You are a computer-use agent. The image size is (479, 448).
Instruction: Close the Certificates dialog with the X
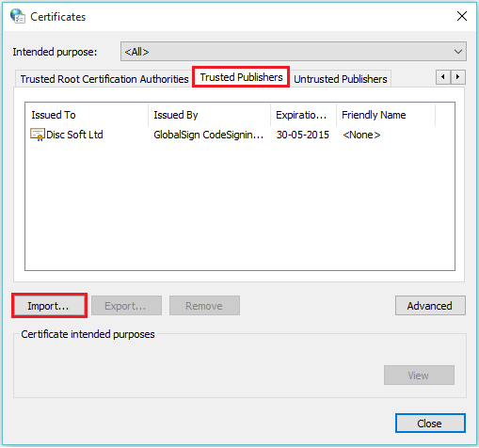[462, 16]
